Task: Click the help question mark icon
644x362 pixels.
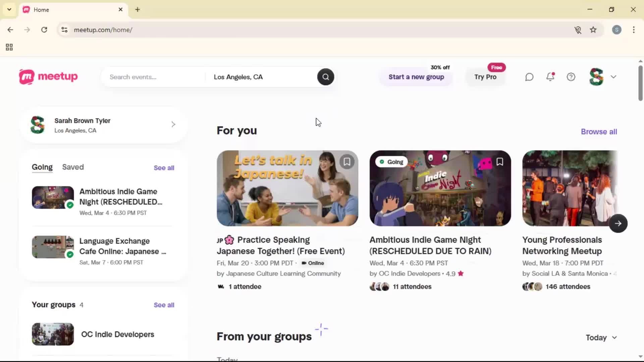Action: [571, 77]
